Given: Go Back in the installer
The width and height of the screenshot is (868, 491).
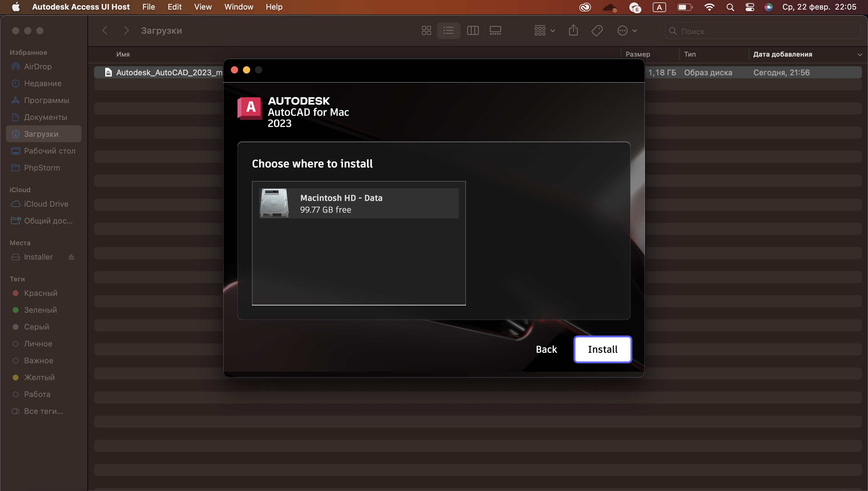Looking at the screenshot, I should pyautogui.click(x=546, y=349).
